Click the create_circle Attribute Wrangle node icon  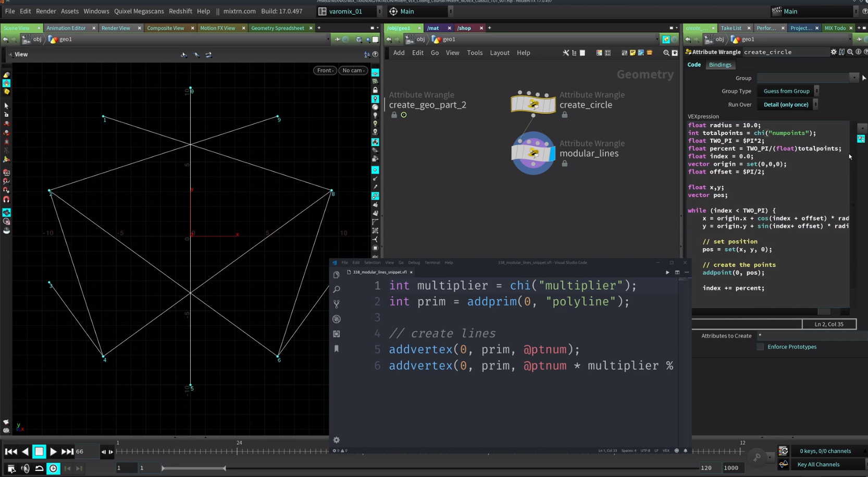(x=533, y=103)
